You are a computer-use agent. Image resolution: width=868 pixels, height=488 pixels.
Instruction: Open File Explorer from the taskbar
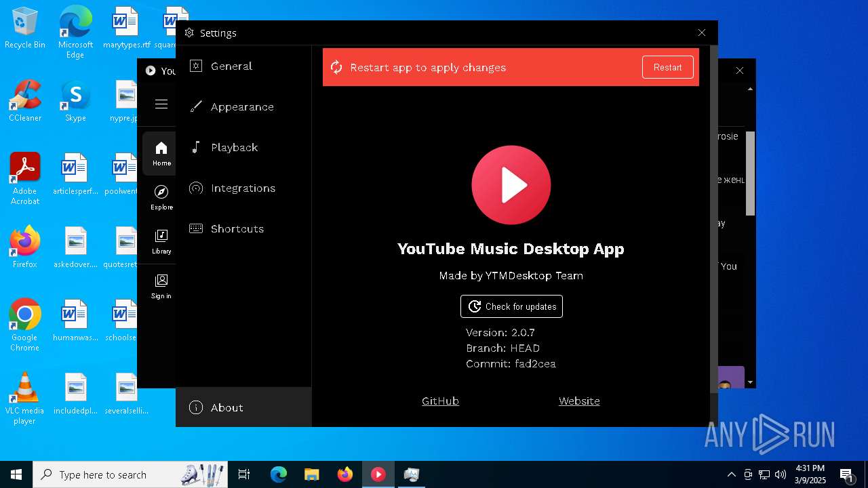(311, 474)
